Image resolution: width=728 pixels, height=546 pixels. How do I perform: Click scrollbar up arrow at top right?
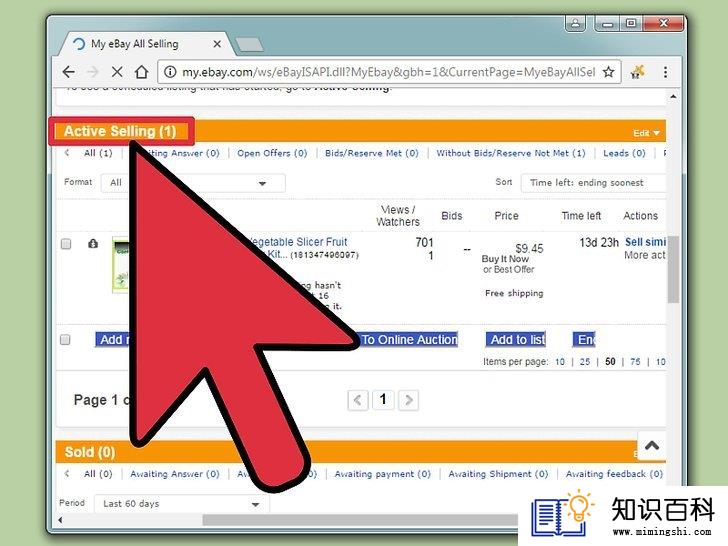click(x=673, y=97)
